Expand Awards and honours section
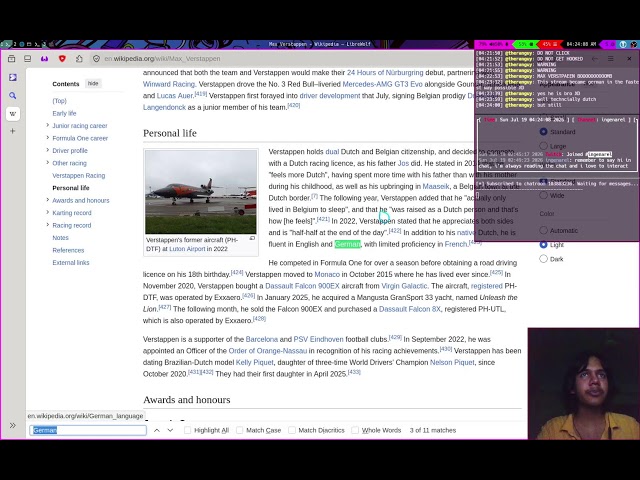 (x=47, y=200)
